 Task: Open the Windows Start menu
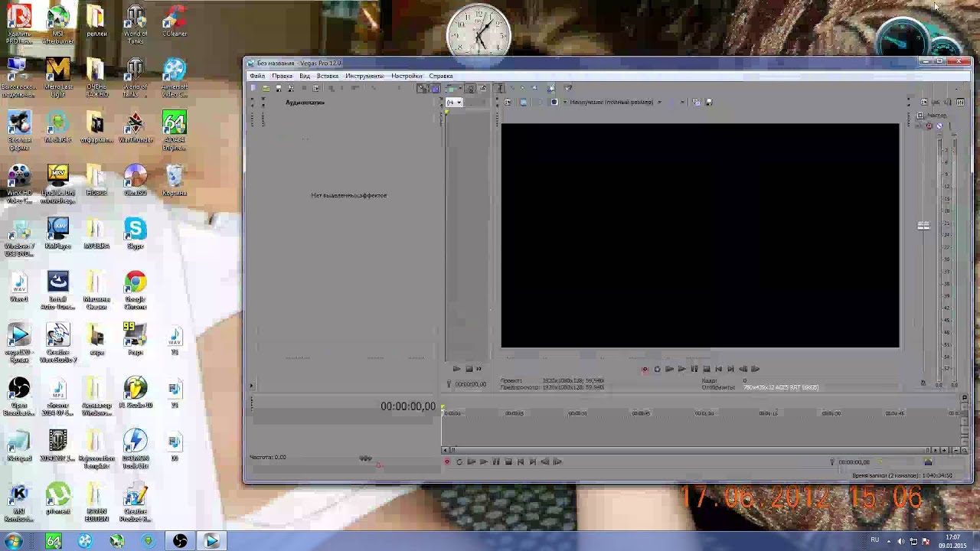pos(13,541)
